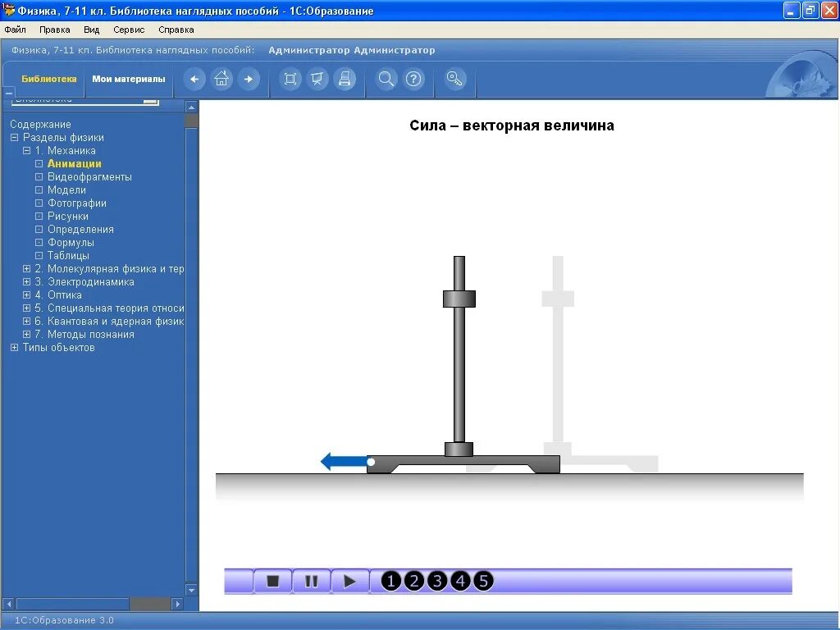The width and height of the screenshot is (840, 630).
Task: Click the blue force arrow on the stand
Action: click(x=346, y=461)
